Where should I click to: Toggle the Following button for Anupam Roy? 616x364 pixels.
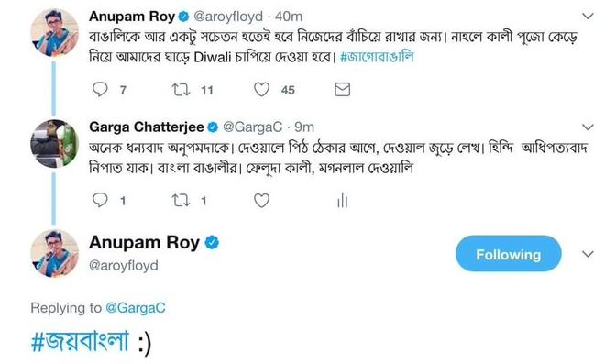coord(509,254)
